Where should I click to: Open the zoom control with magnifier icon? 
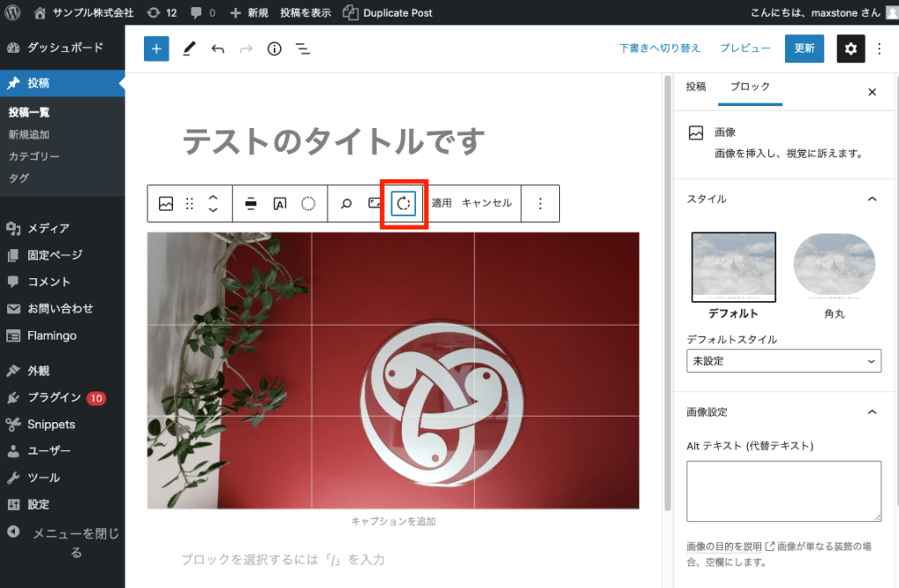pos(347,203)
